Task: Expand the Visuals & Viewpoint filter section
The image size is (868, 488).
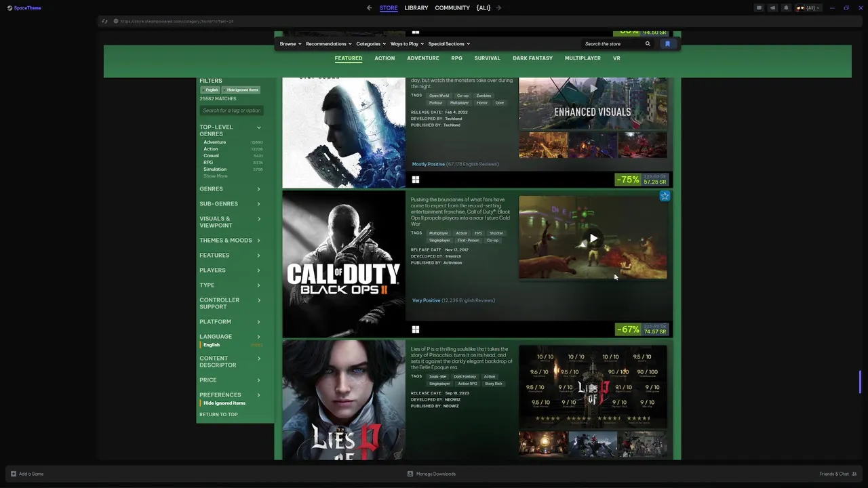Action: (x=231, y=222)
